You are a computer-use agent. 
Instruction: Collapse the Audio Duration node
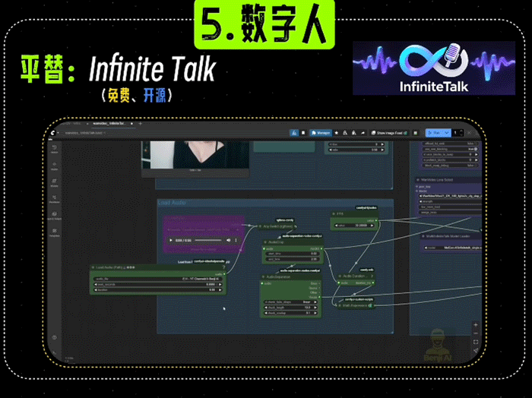click(340, 276)
